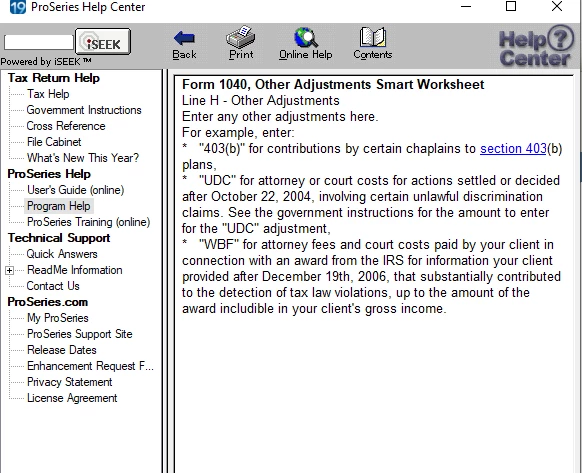Viewport: 582px width, 473px height.
Task: Open File Cabinet tree item
Action: click(54, 142)
